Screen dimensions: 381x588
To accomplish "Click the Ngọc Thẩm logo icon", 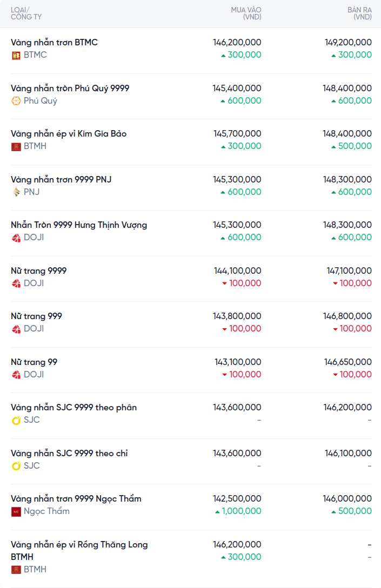I will pyautogui.click(x=16, y=511).
